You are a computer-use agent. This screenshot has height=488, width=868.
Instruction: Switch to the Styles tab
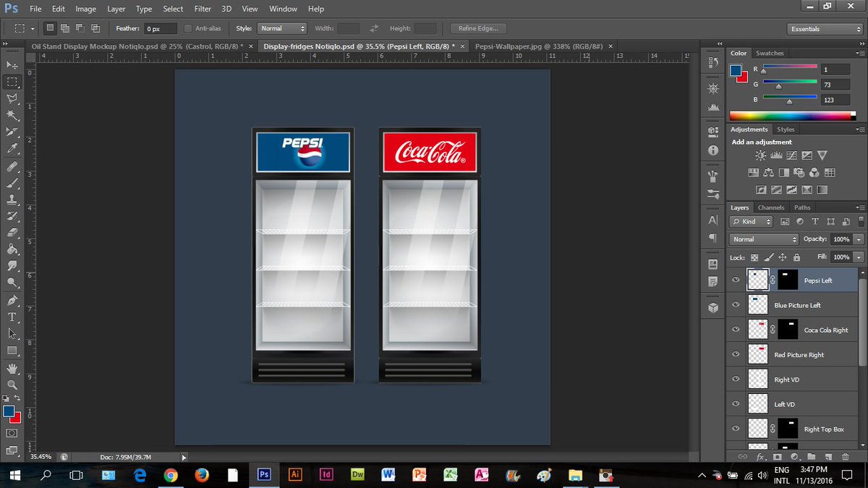(786, 129)
